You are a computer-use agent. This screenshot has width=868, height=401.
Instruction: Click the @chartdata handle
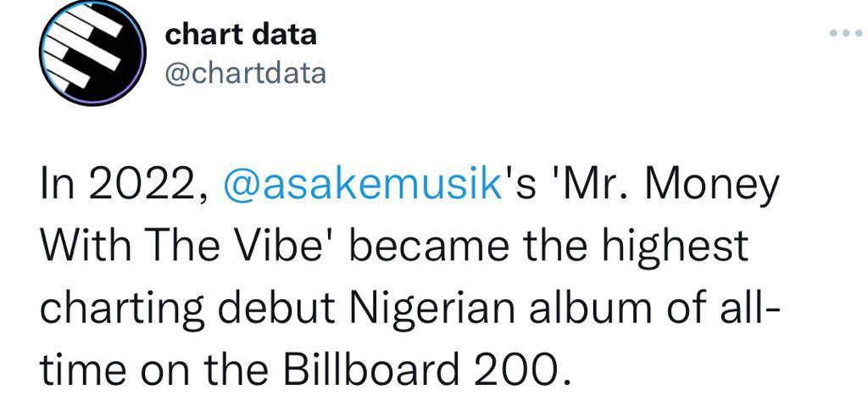(245, 73)
